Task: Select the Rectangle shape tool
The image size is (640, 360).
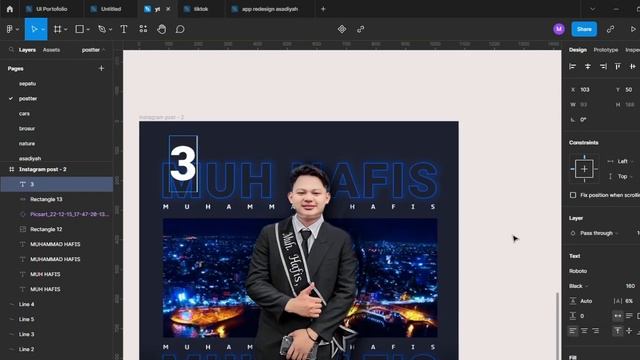Action: coord(80,29)
